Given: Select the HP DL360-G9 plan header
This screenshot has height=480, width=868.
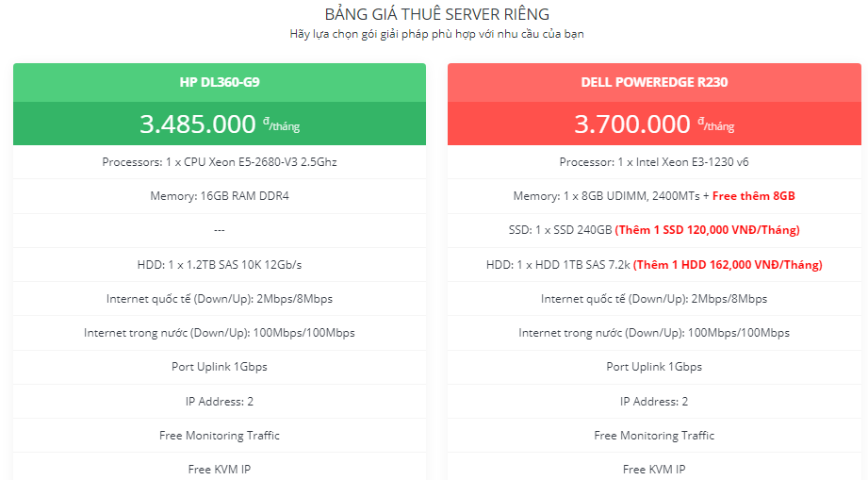Looking at the screenshot, I should [x=220, y=82].
